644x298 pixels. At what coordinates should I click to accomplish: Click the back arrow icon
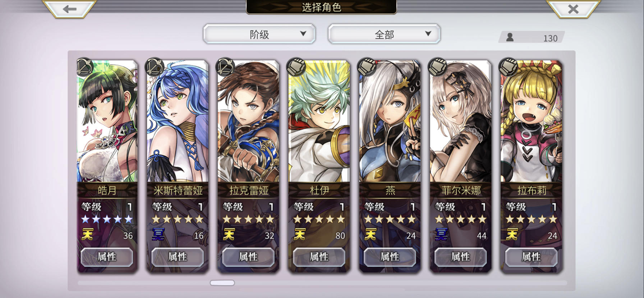click(69, 9)
